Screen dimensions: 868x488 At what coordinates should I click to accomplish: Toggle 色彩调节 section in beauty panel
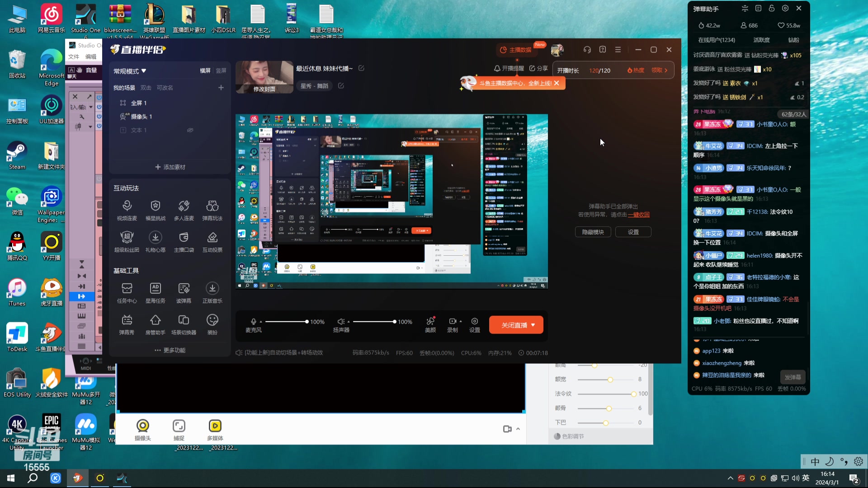tap(569, 436)
